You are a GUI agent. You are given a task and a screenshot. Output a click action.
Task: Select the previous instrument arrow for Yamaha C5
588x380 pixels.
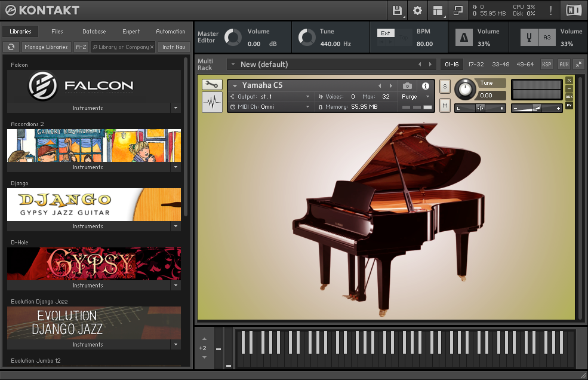click(380, 85)
